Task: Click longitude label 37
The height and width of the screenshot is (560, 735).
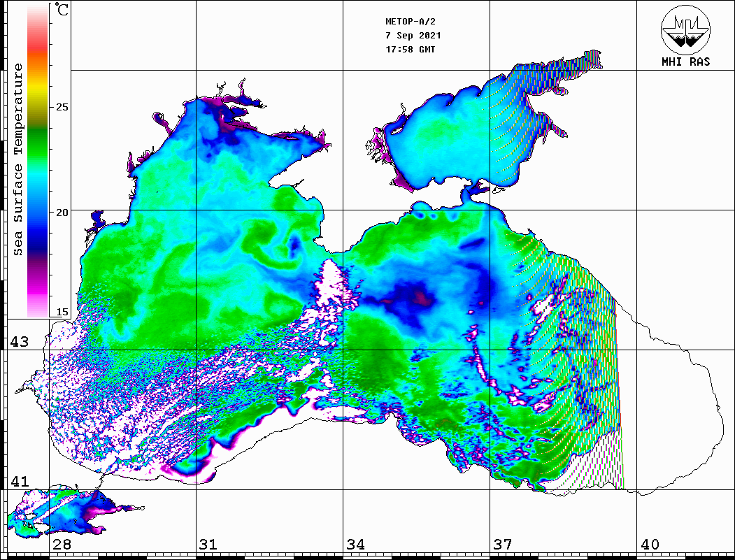Action: (x=503, y=544)
